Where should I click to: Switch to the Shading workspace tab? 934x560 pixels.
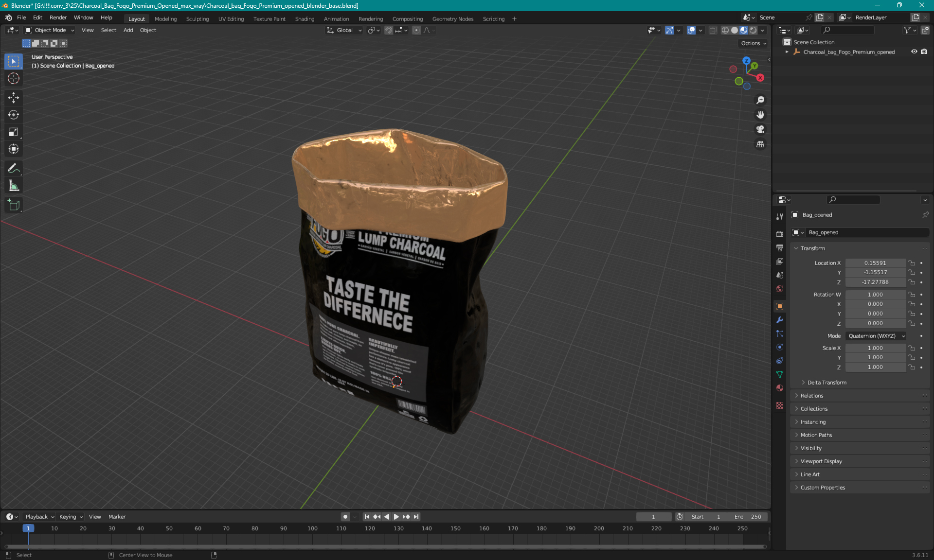click(305, 19)
